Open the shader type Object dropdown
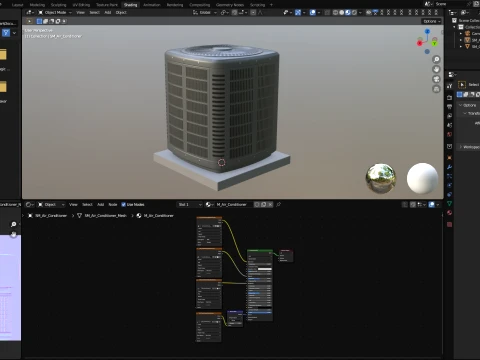Viewport: 480px width, 360px height. [51, 204]
